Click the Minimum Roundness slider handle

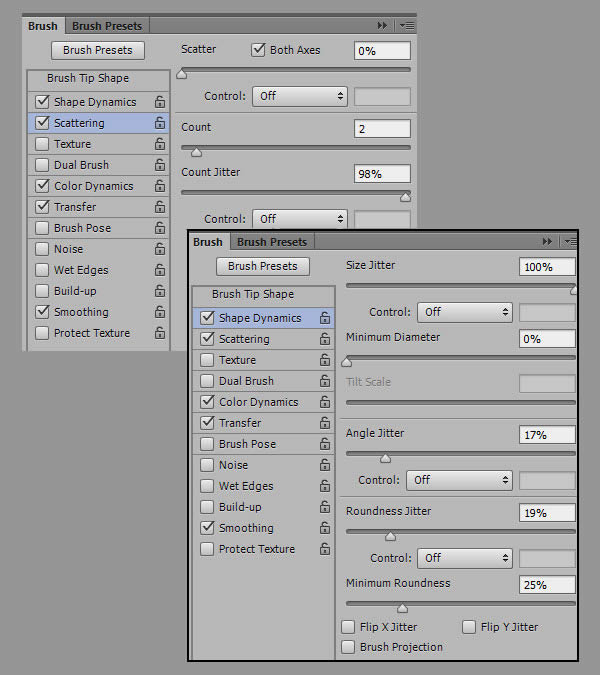point(402,608)
